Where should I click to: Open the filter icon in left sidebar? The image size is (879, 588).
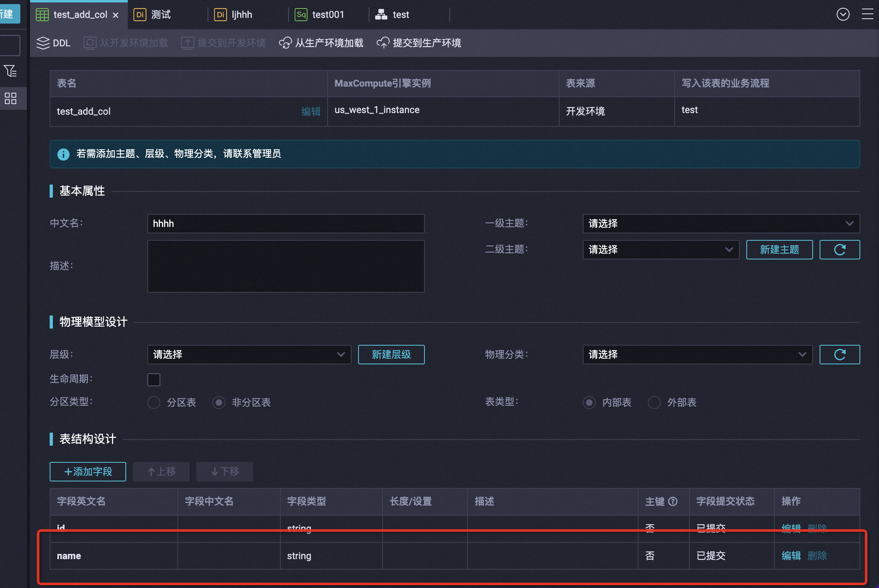point(11,71)
